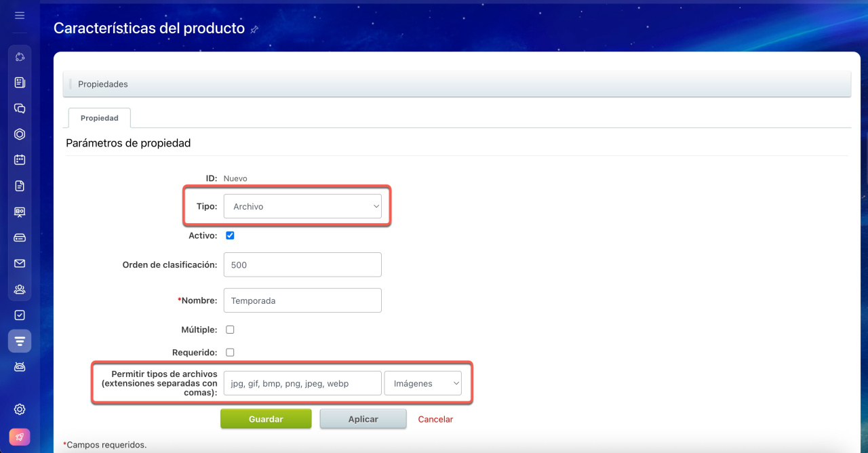The height and width of the screenshot is (453, 868).
Task: Open the hamburger menu in the sidebar
Action: pos(20,15)
